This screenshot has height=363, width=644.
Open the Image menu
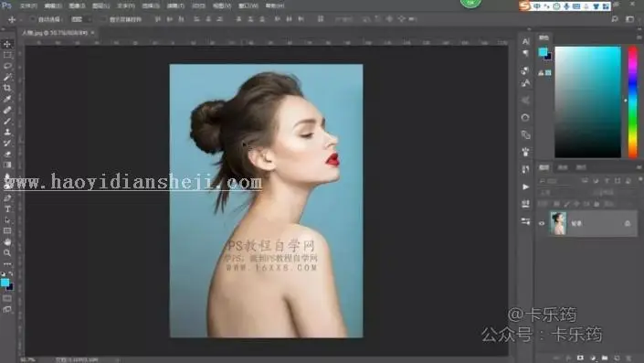pos(77,6)
